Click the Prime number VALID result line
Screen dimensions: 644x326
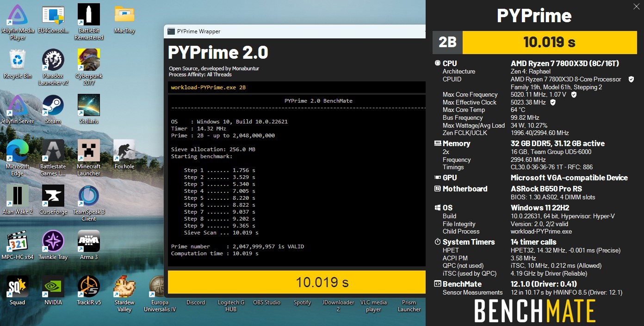coord(237,246)
